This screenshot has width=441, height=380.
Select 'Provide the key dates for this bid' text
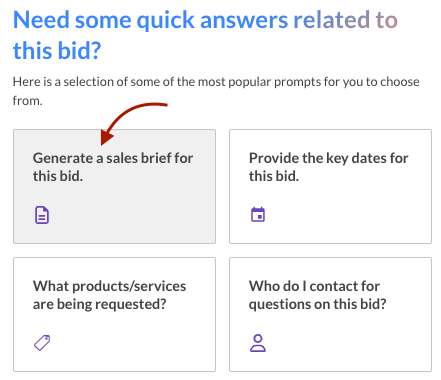[x=328, y=167]
